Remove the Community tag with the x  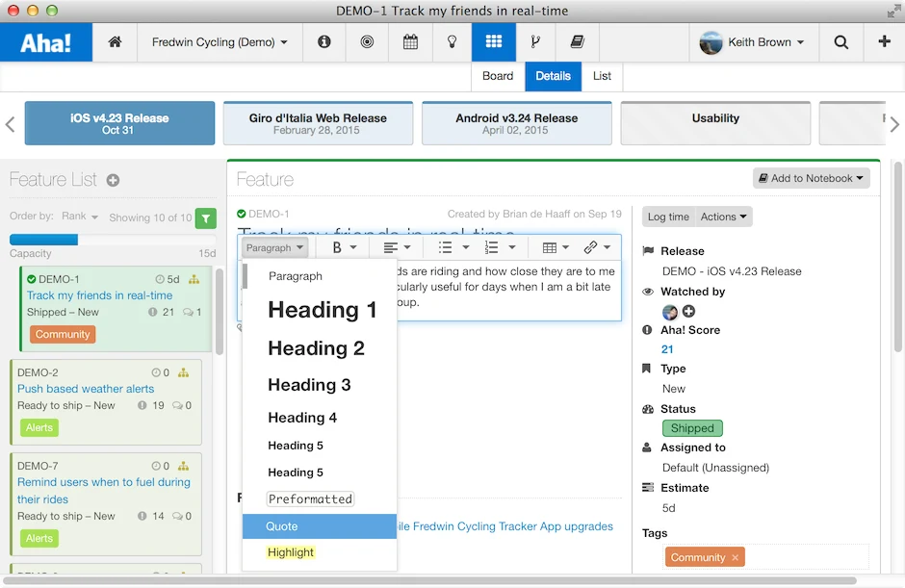tap(735, 557)
